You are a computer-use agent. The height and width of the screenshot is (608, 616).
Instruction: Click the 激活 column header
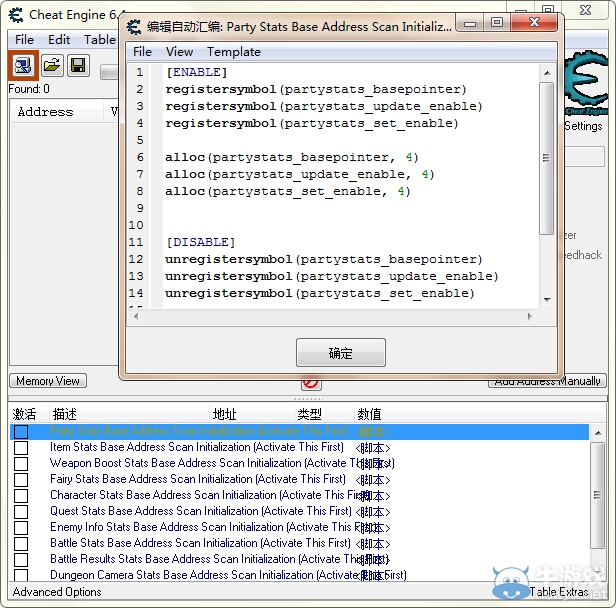[24, 414]
